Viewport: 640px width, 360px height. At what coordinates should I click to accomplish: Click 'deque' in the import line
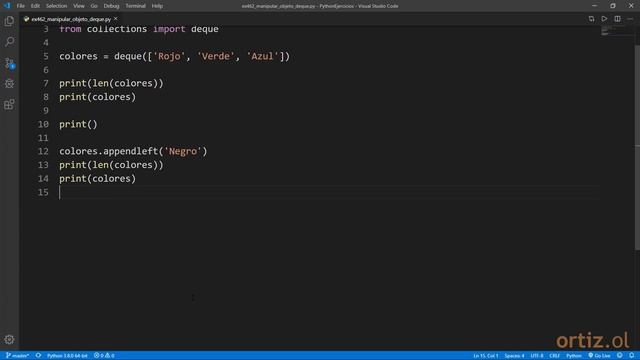(x=205, y=29)
